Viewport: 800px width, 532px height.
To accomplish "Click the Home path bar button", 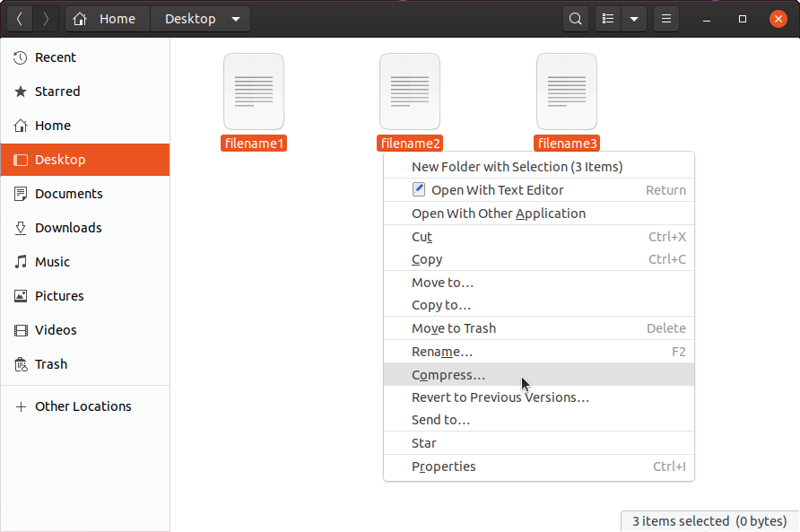I will pos(108,19).
